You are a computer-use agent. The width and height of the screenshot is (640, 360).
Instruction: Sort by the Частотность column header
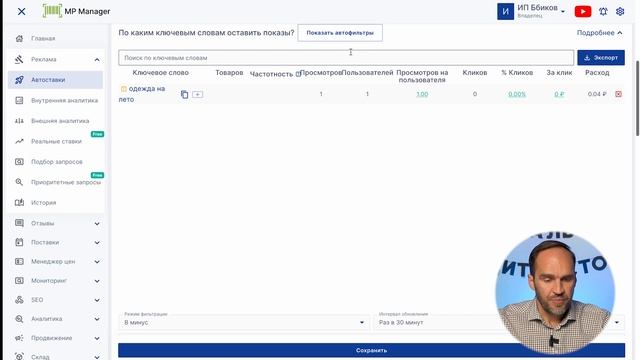click(x=271, y=74)
